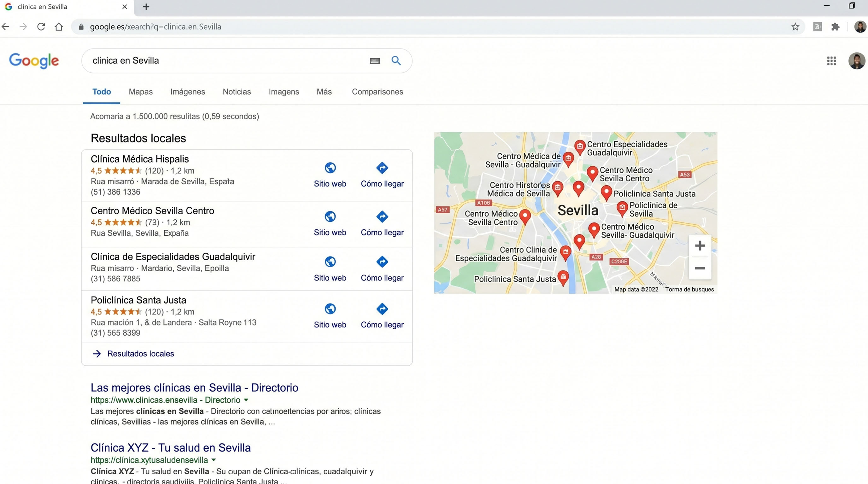Click address 'Rua Sevilla, Sevilla, Expaña'
This screenshot has height=484, width=868.
point(139,233)
